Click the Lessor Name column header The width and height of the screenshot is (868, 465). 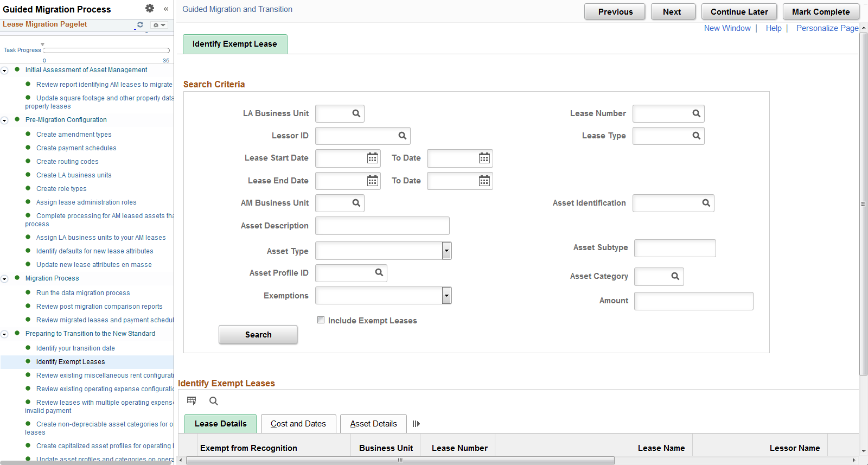(795, 448)
